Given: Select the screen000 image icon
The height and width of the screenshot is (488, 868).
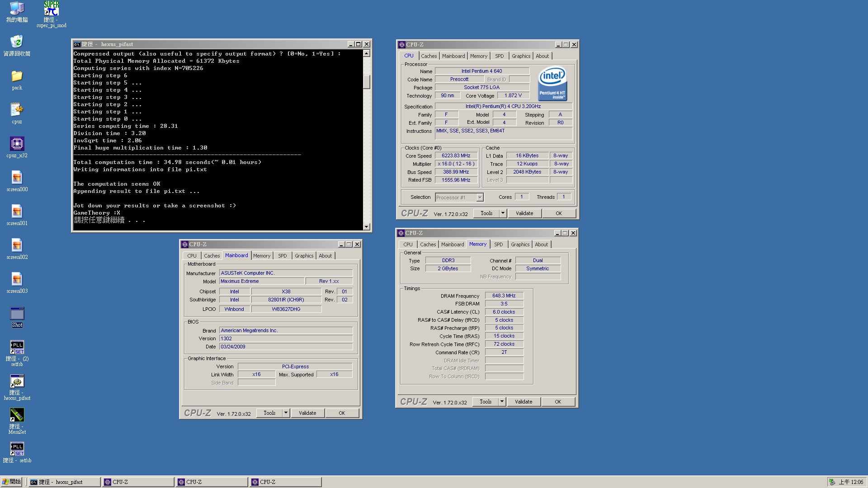Looking at the screenshot, I should pyautogui.click(x=17, y=181).
